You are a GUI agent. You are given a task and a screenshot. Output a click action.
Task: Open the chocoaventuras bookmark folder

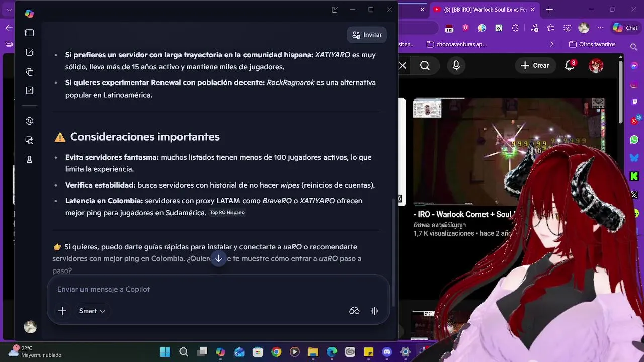click(456, 44)
